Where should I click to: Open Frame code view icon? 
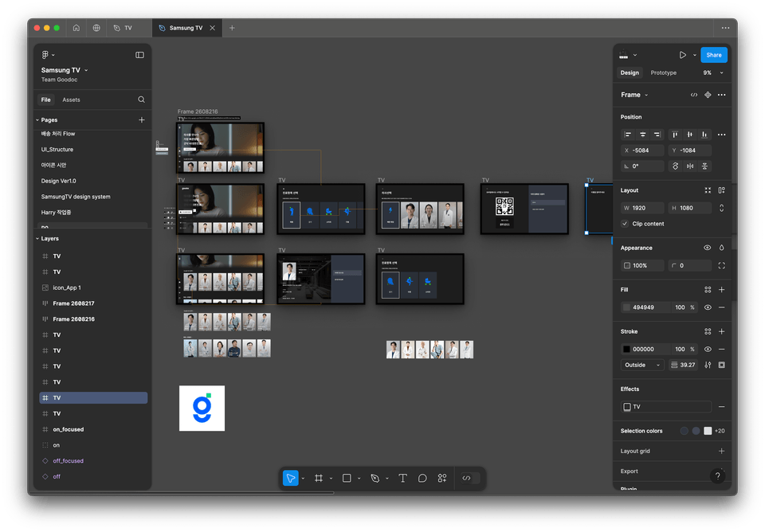pyautogui.click(x=694, y=95)
